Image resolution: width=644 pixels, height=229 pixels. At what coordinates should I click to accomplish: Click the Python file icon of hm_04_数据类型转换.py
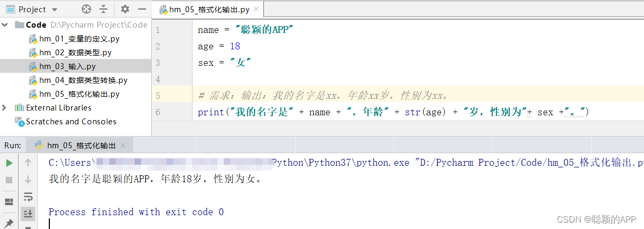33,80
